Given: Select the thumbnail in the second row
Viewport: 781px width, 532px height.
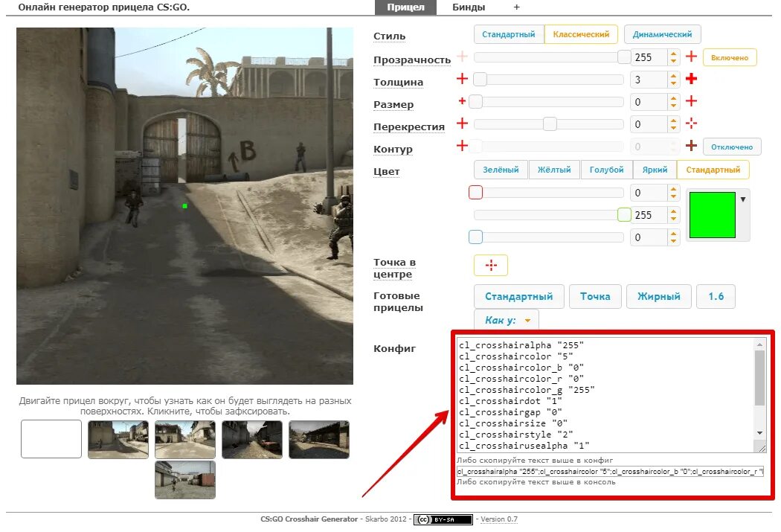Looking at the screenshot, I should tap(184, 480).
